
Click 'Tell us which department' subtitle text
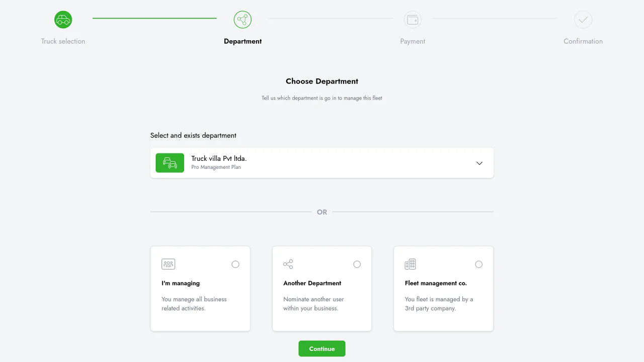click(322, 98)
